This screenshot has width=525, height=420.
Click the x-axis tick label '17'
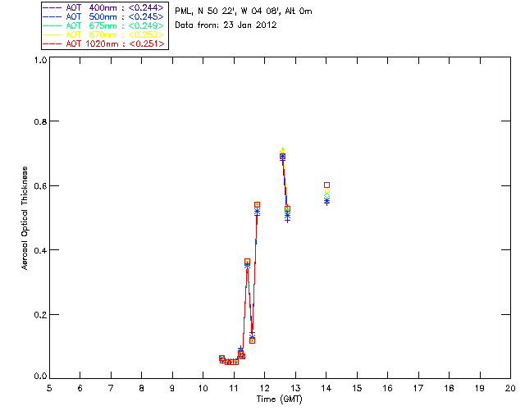418,388
